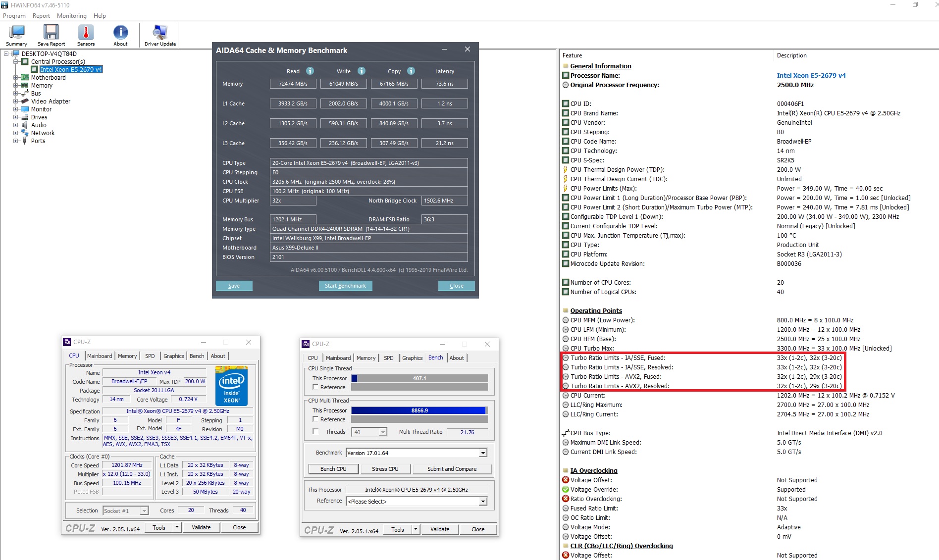The image size is (939, 560).
Task: Switch to SPD tab in CPU-Z processor window
Action: 150,356
